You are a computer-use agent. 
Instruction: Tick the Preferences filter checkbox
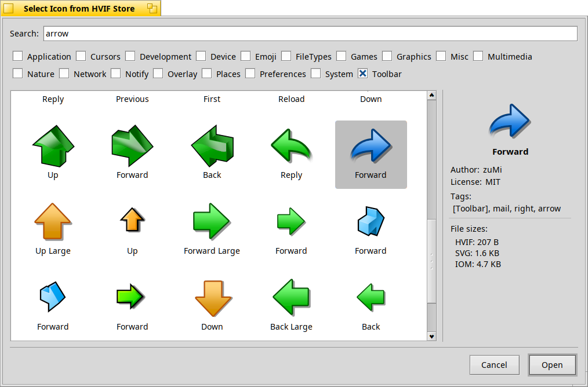click(251, 74)
